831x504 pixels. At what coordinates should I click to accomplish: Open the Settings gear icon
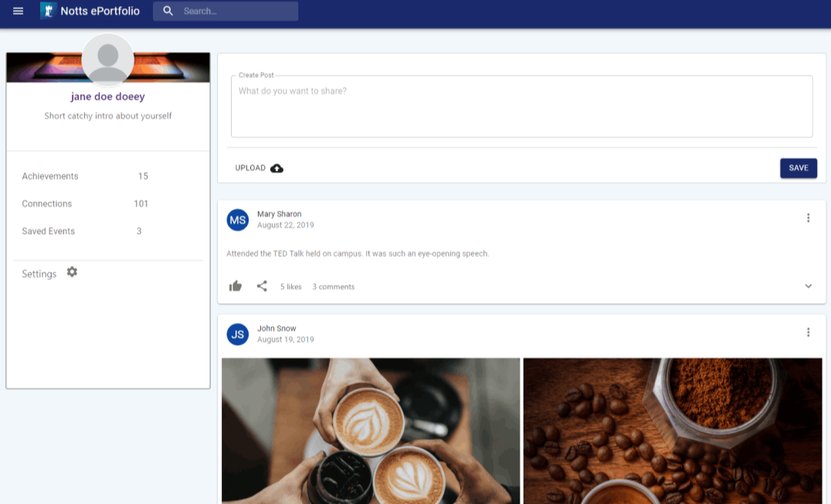(72, 272)
